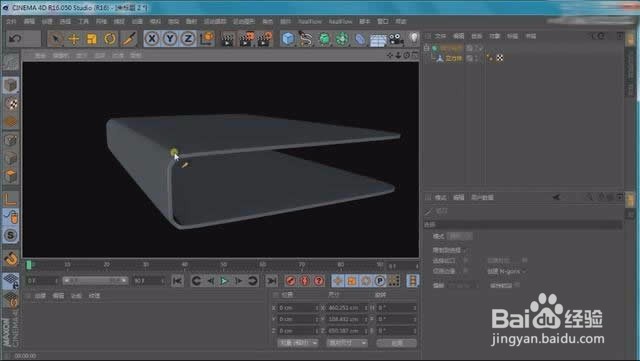Open the Object Manager 标签 menu
This screenshot has height=361, width=640.
[512, 36]
